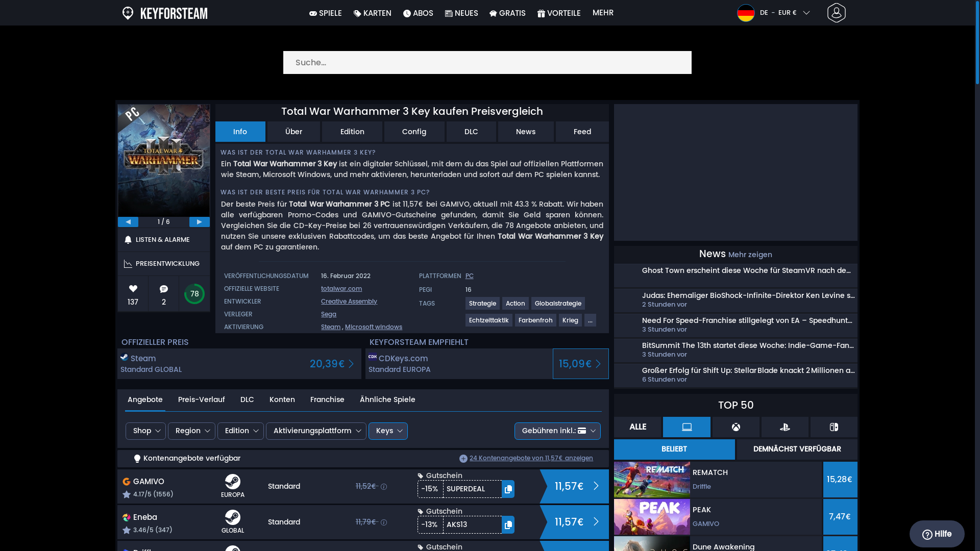Open the PEAK game thumbnail
Screen dimensions: 980x551
(652, 517)
